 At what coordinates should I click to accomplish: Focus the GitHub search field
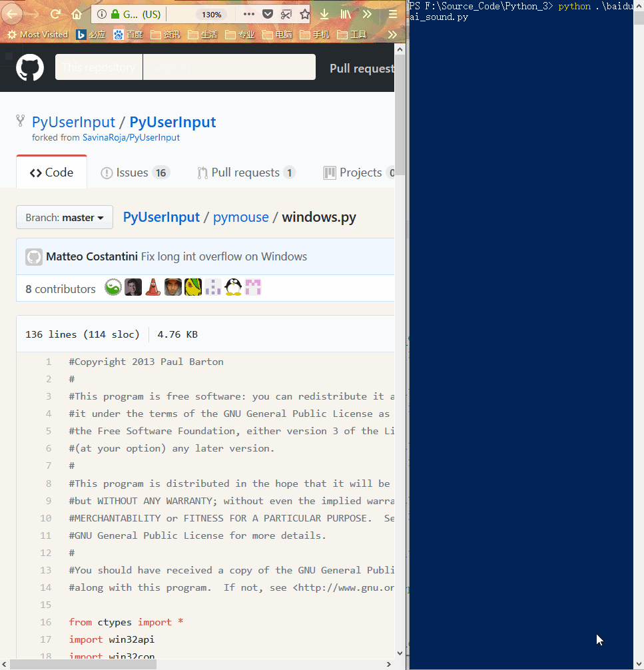click(x=229, y=67)
